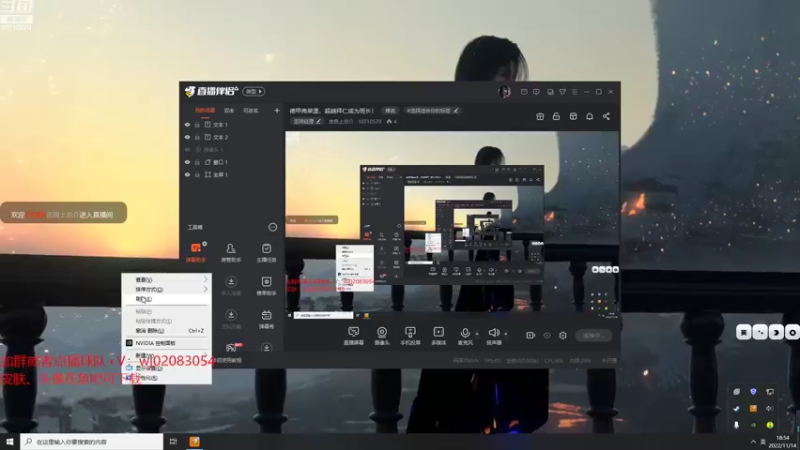Open the mode pill beside the app logo
The width and height of the screenshot is (800, 450).
254,91
